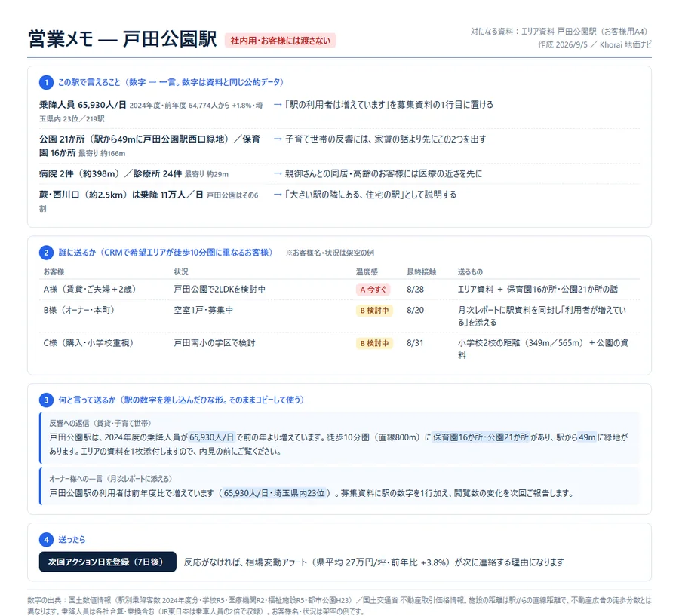The image size is (679, 616).
Task: Click template label オーナー様への一言
Action: [110, 478]
